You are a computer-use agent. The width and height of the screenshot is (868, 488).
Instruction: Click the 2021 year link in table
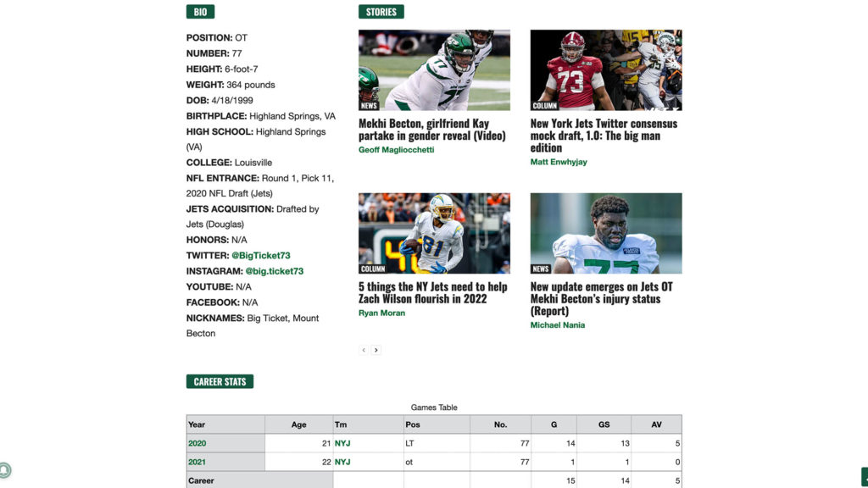pos(197,462)
